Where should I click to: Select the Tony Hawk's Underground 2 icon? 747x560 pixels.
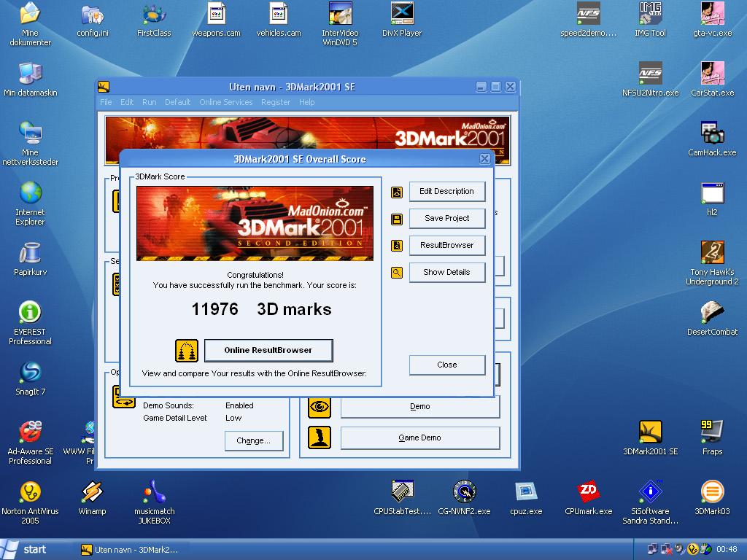coord(712,262)
